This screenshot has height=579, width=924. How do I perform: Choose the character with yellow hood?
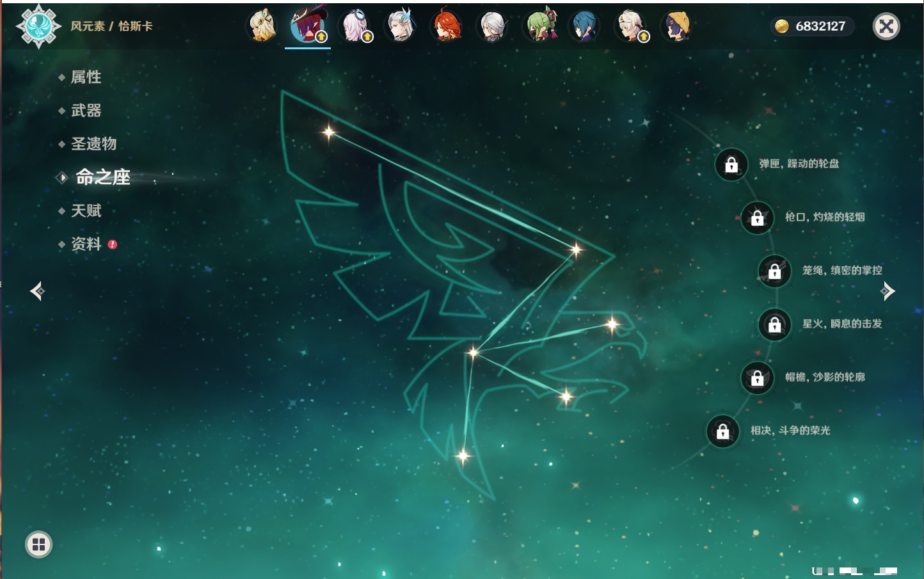[677, 27]
